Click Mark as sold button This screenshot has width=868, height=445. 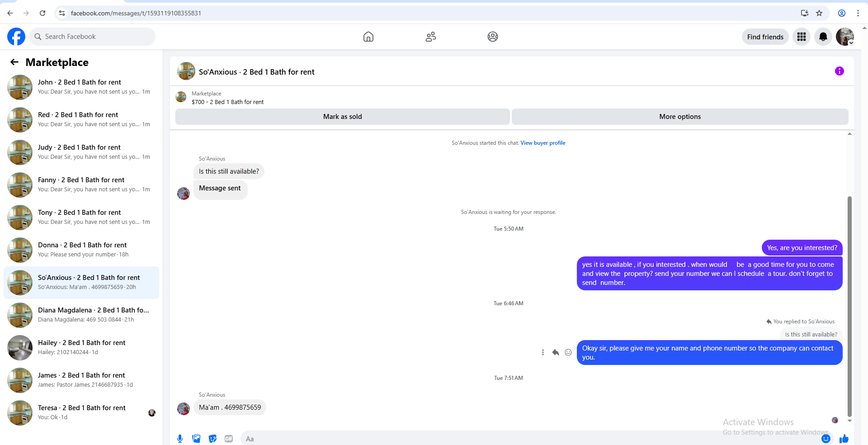343,117
